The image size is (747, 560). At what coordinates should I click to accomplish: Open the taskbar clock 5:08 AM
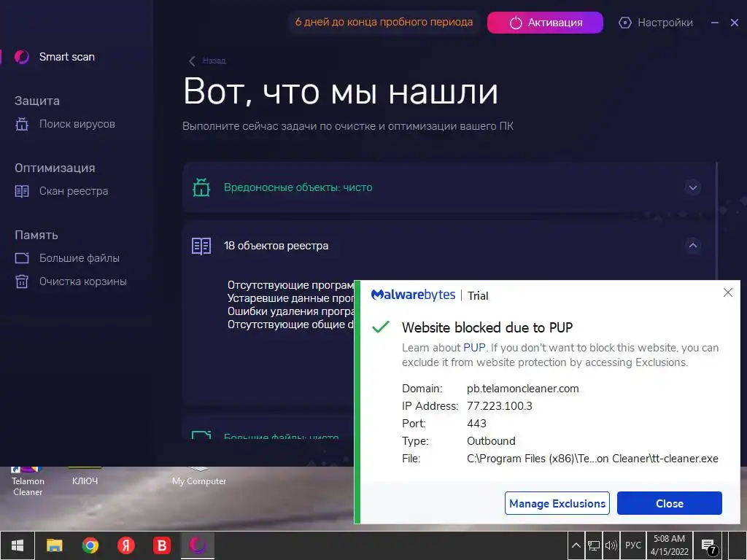(670, 545)
